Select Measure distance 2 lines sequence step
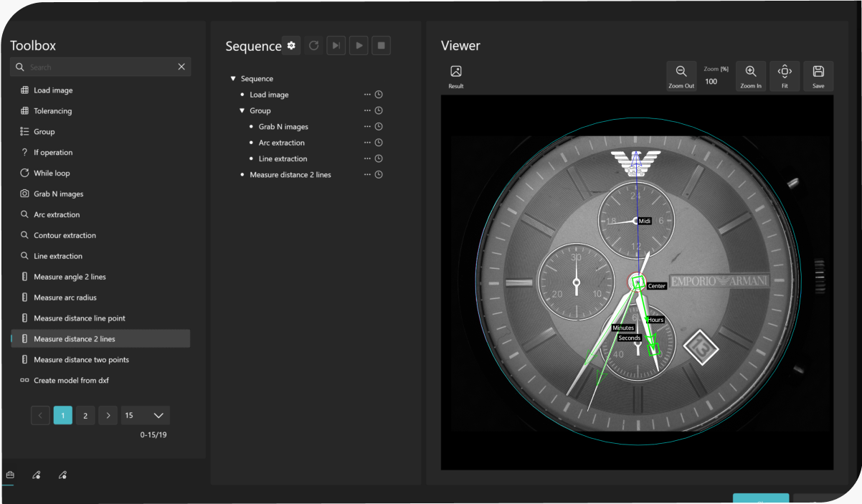 290,174
